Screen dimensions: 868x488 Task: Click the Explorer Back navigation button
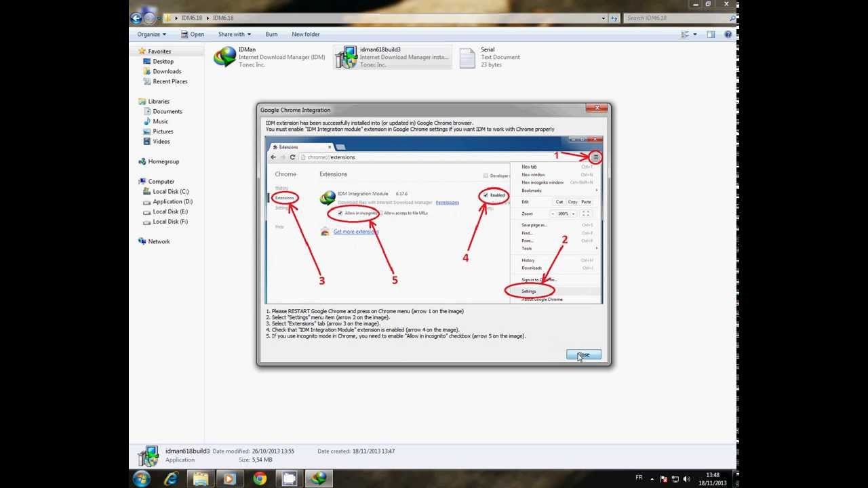pyautogui.click(x=136, y=18)
